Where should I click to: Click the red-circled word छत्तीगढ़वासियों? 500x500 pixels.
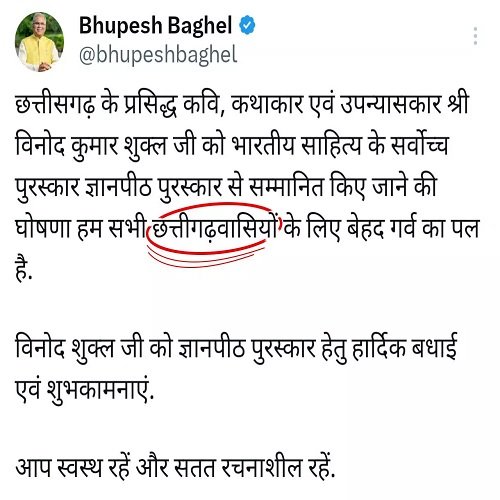click(x=214, y=229)
